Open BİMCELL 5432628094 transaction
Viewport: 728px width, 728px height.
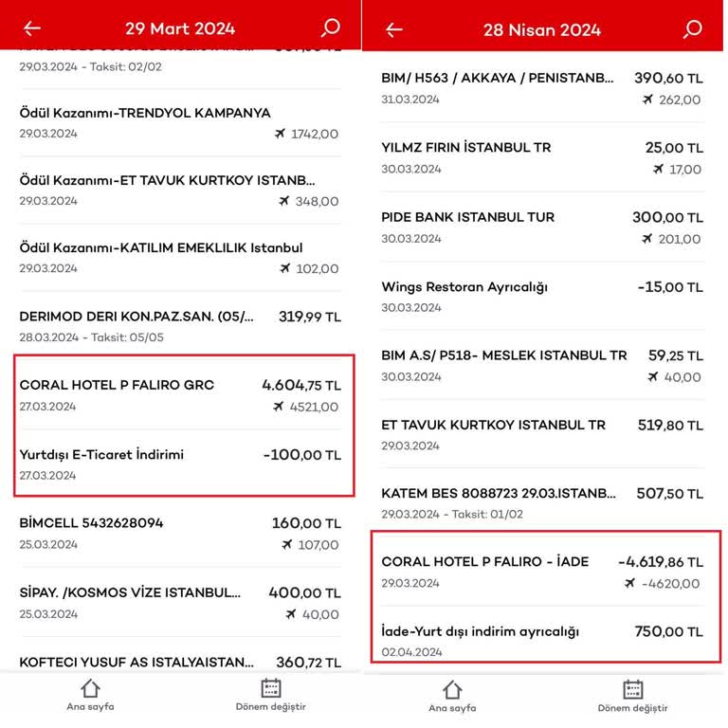click(x=180, y=533)
